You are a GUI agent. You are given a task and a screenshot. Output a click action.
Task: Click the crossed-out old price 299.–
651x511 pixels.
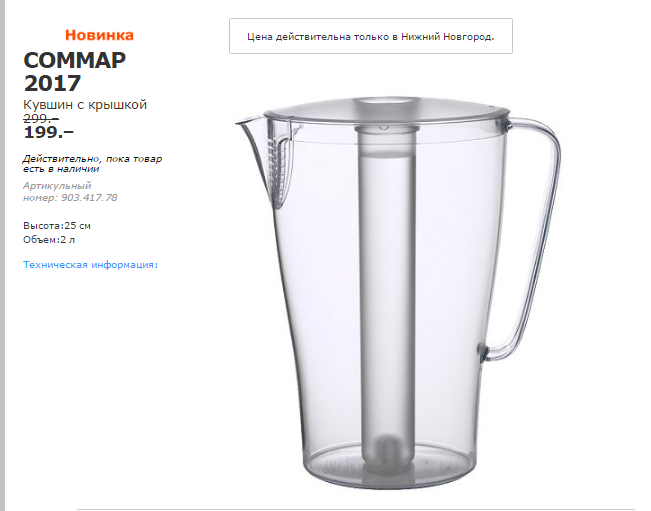coord(41,119)
